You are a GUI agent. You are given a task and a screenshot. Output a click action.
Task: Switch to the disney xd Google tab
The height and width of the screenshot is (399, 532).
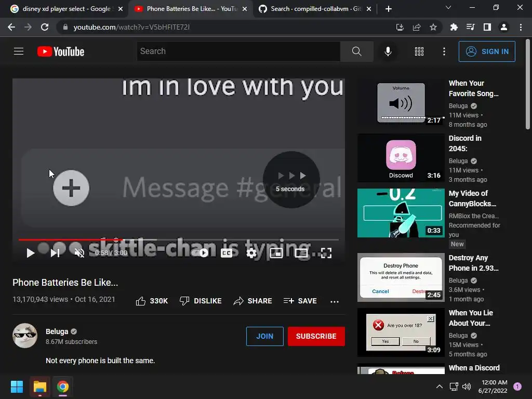click(x=66, y=9)
